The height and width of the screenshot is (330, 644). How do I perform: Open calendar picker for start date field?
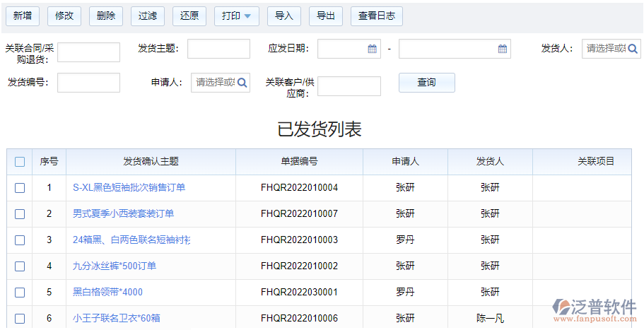tap(372, 49)
